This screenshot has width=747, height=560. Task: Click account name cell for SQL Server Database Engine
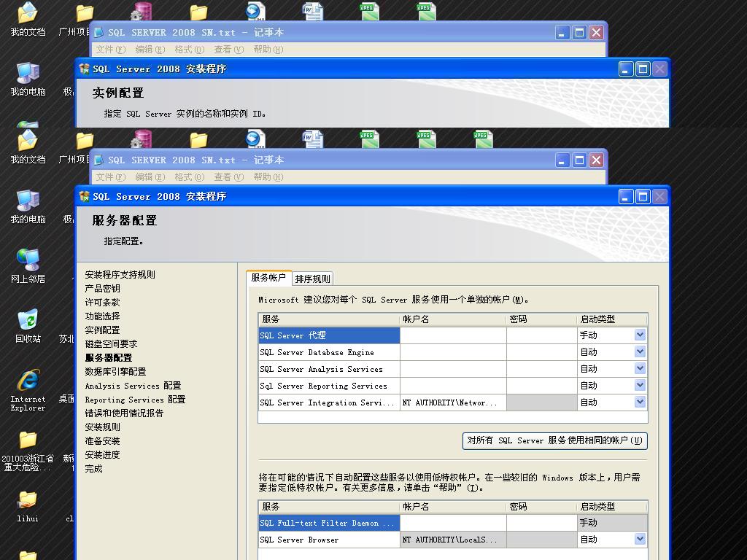452,352
